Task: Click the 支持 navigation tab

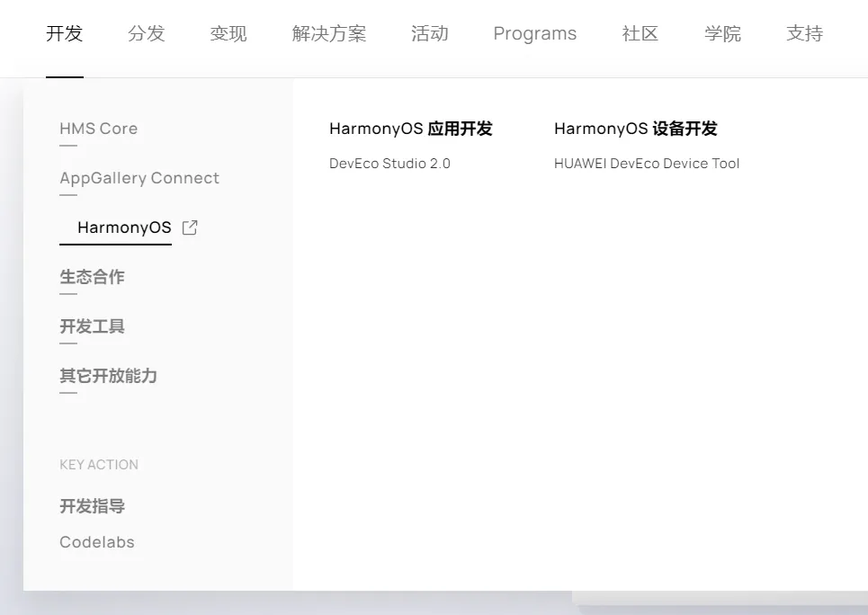Action: click(x=804, y=33)
